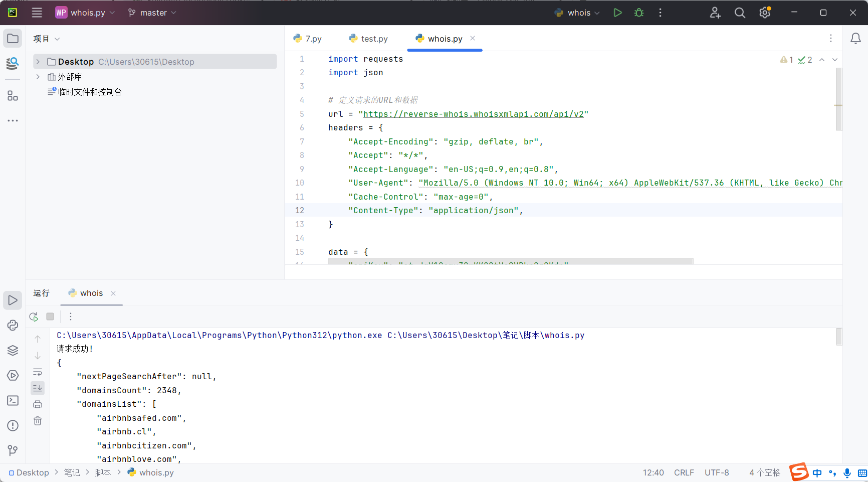Select 临时文件和控制台 tree item

[90, 92]
